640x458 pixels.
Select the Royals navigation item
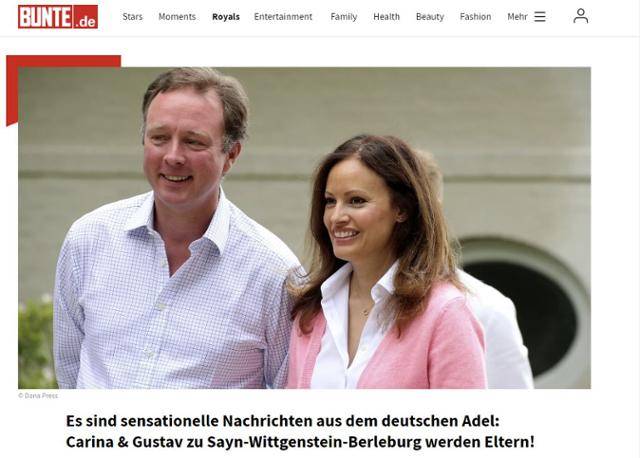point(226,17)
